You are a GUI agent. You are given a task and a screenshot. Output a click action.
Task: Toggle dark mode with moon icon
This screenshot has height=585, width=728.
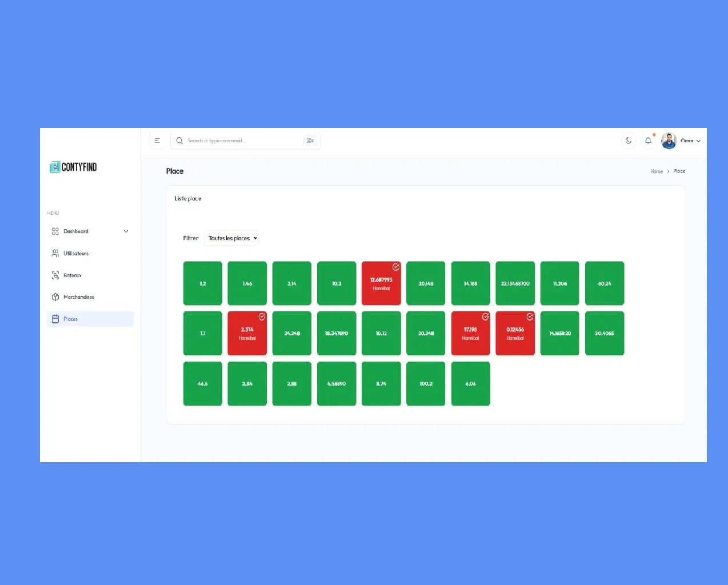[629, 141]
